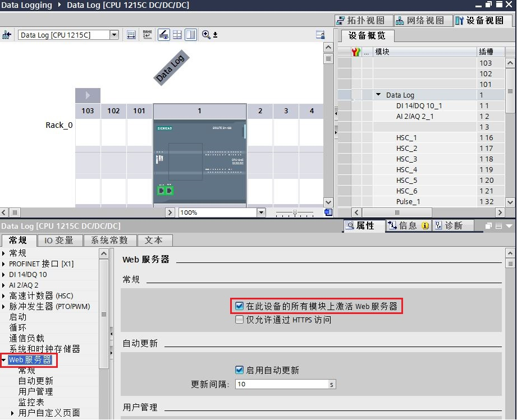The height and width of the screenshot is (420, 517).
Task: Click the zoom slider in the device view
Action: click(294, 213)
